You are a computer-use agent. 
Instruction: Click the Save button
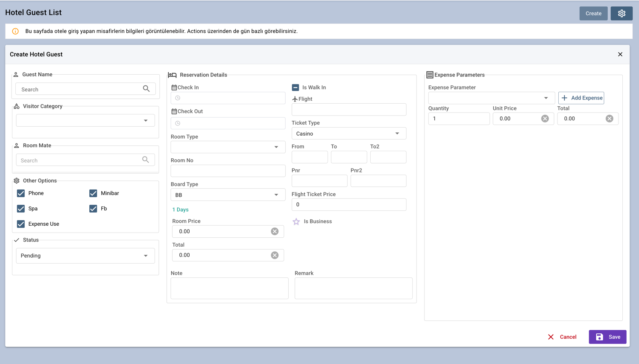tap(607, 337)
